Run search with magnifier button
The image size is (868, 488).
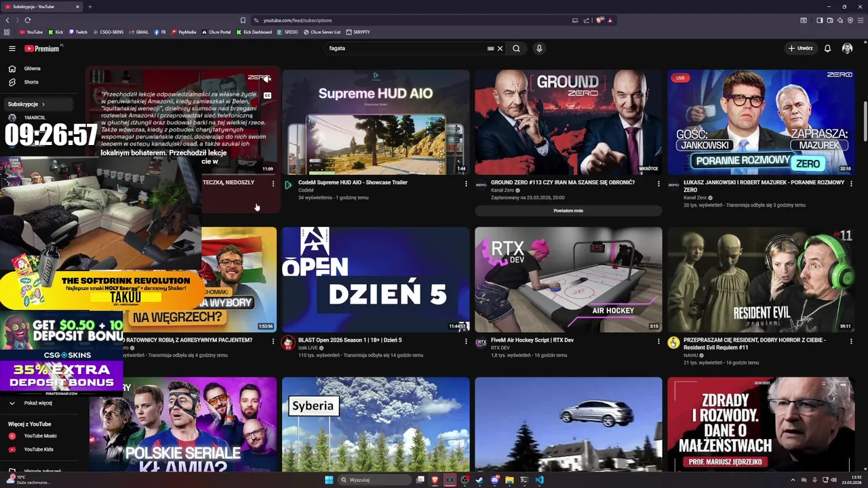[x=516, y=48]
